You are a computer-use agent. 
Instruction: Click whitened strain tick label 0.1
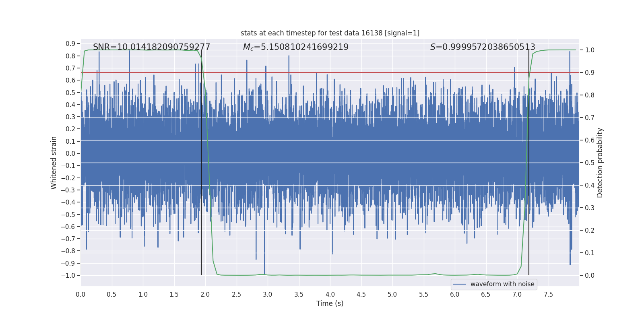70,141
